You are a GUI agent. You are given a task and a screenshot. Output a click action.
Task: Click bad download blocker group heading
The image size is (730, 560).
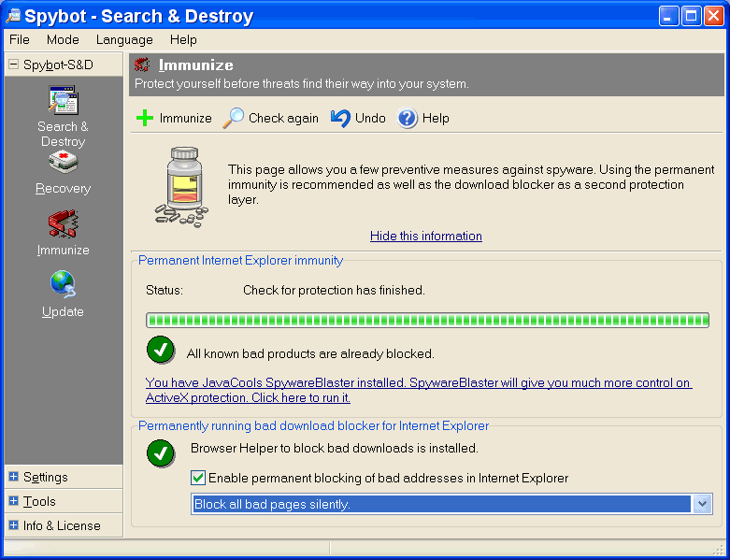click(x=313, y=426)
